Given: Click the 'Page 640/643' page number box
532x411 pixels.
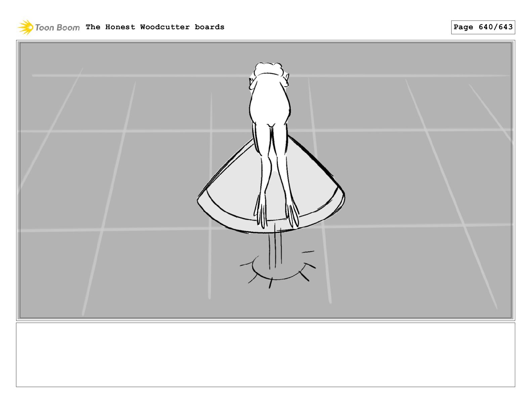Looking at the screenshot, I should [483, 27].
